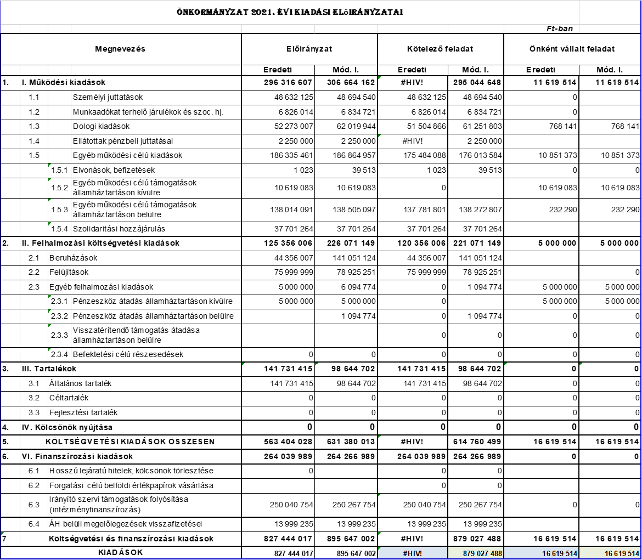This screenshot has width=642, height=560.
Task: Select the Dologi kiadások label
Action: pyautogui.click(x=101, y=126)
